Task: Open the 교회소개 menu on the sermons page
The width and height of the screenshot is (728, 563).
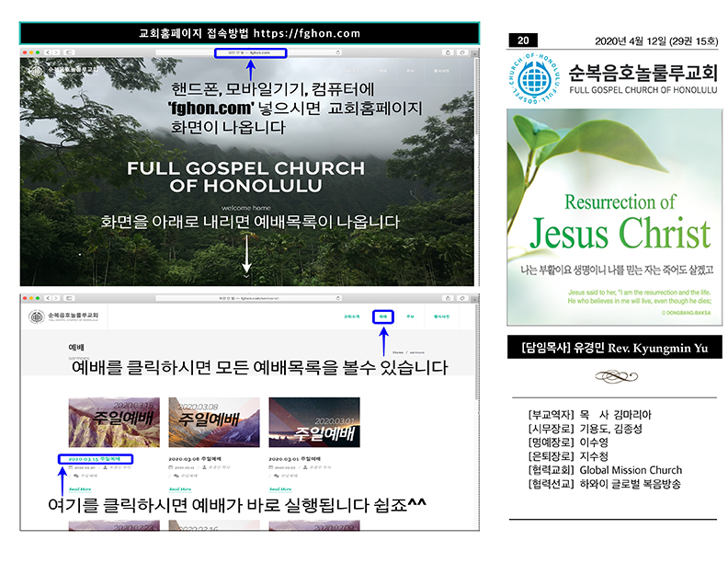Action: (351, 316)
